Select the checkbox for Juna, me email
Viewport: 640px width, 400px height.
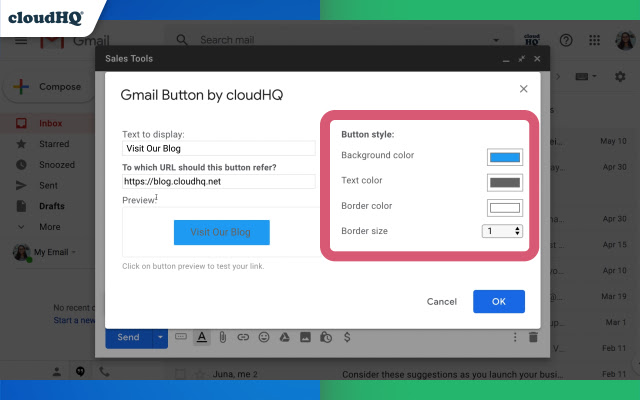tap(180, 374)
